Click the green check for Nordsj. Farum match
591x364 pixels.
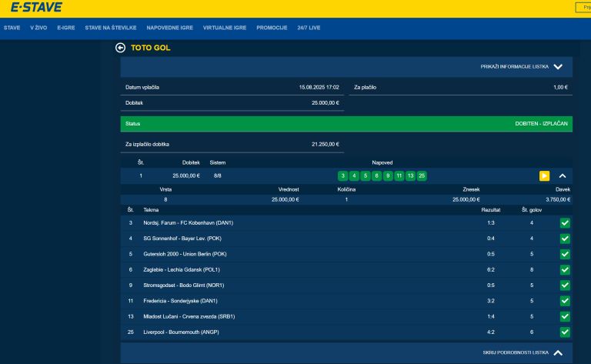(565, 223)
